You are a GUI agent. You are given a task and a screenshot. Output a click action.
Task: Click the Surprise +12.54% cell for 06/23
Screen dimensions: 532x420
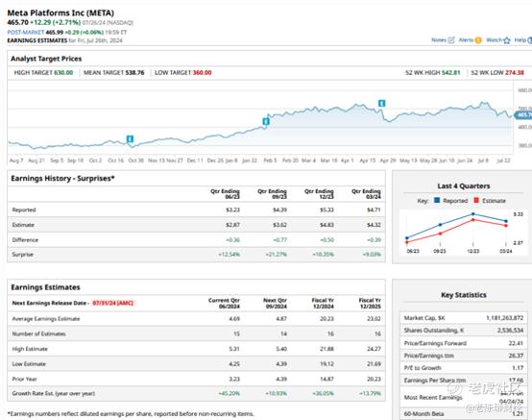(230, 255)
